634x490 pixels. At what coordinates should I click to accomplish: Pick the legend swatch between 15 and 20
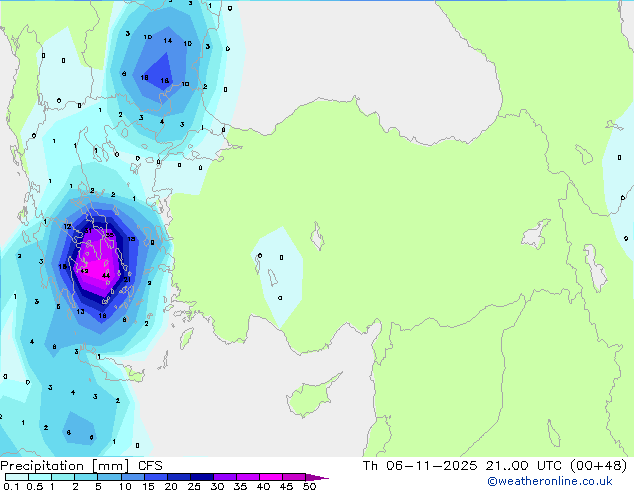(x=156, y=477)
